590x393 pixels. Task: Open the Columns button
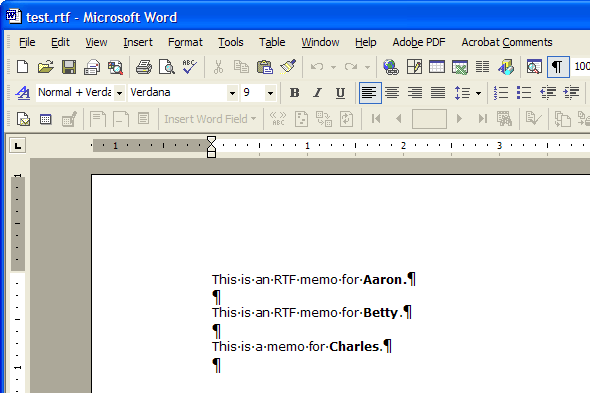coord(482,67)
